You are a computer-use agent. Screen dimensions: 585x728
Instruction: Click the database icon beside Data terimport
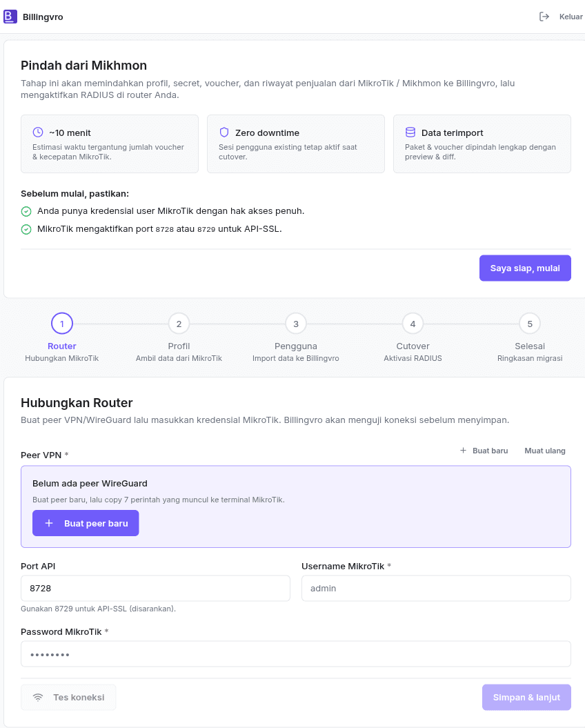click(x=410, y=132)
